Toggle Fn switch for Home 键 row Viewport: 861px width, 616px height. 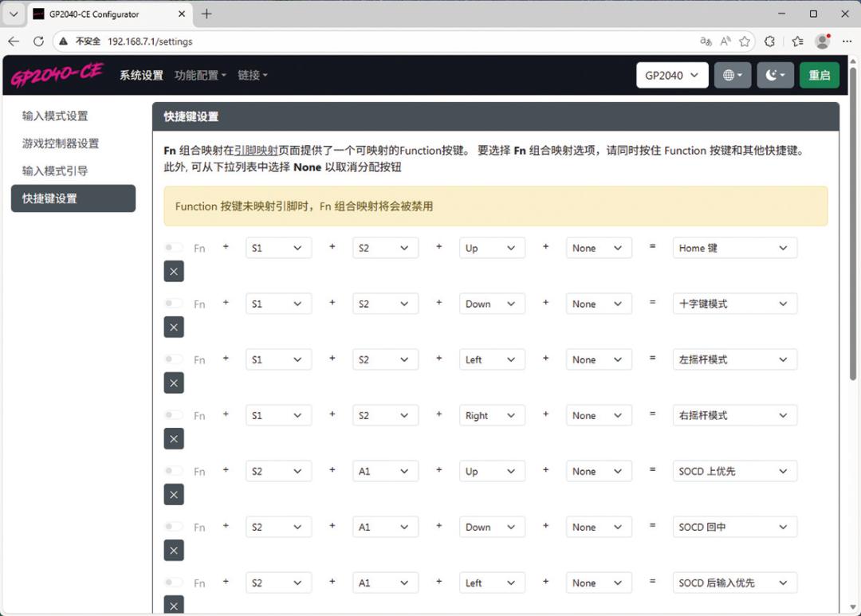tap(174, 248)
